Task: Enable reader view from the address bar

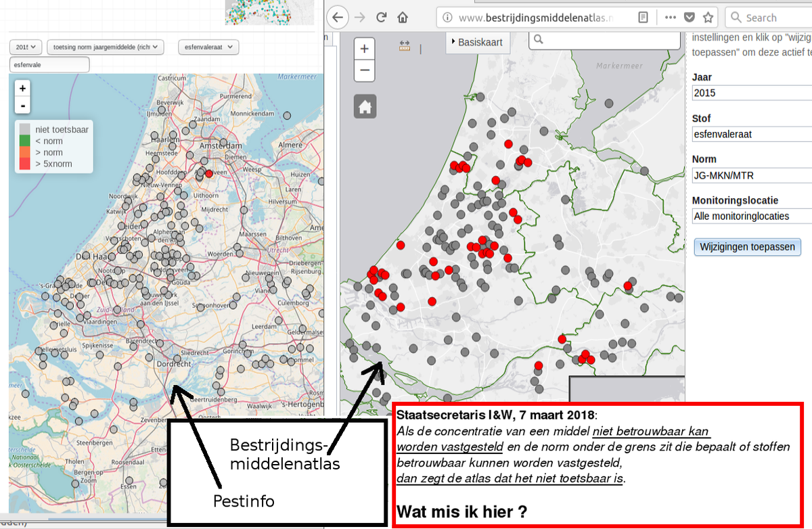Action: pyautogui.click(x=642, y=18)
